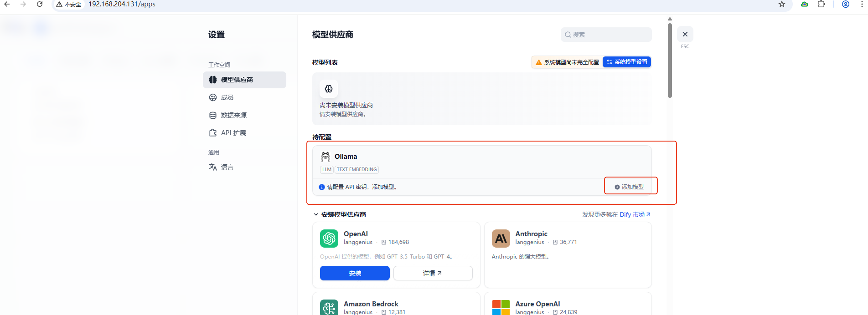The height and width of the screenshot is (315, 868).
Task: Click the 系统模型尚未完全配置 warning
Action: coord(567,62)
